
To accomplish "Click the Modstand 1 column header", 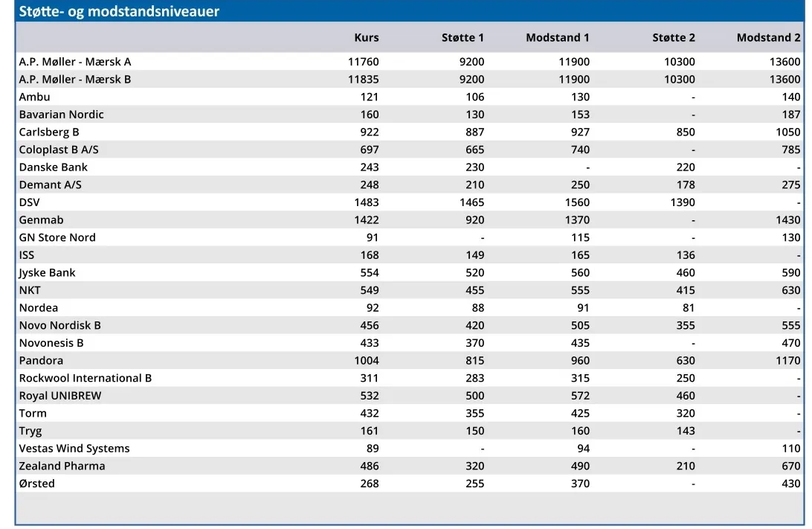I will tap(557, 38).
